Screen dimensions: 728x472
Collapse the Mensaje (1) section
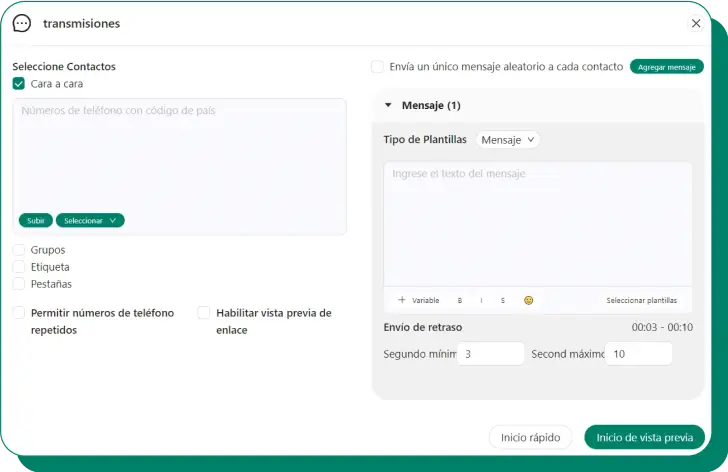(389, 105)
